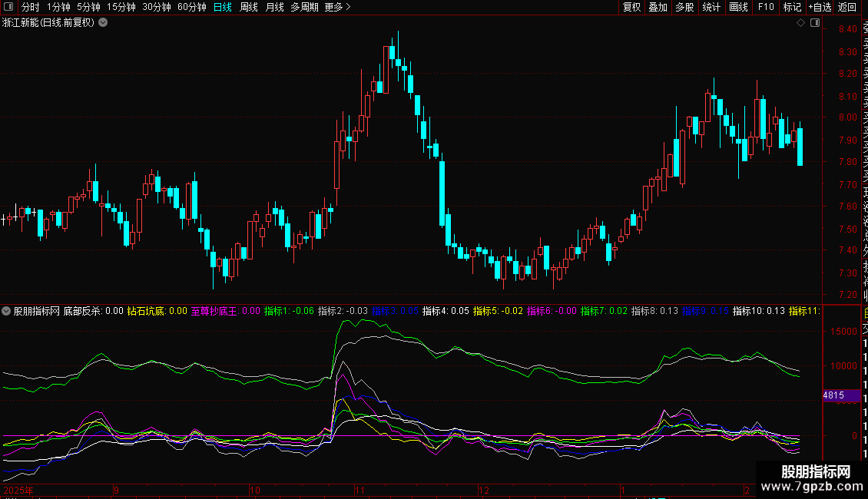Add stock via +自选 button

pos(820,7)
